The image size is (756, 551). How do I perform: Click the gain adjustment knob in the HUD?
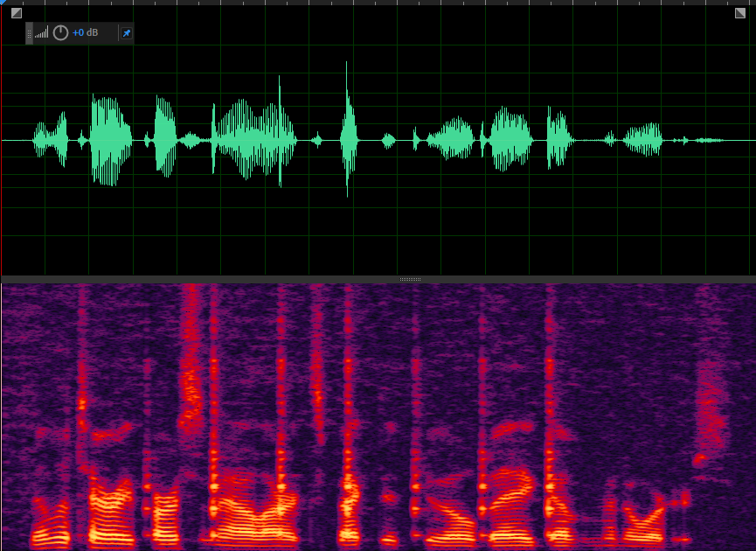(60, 33)
